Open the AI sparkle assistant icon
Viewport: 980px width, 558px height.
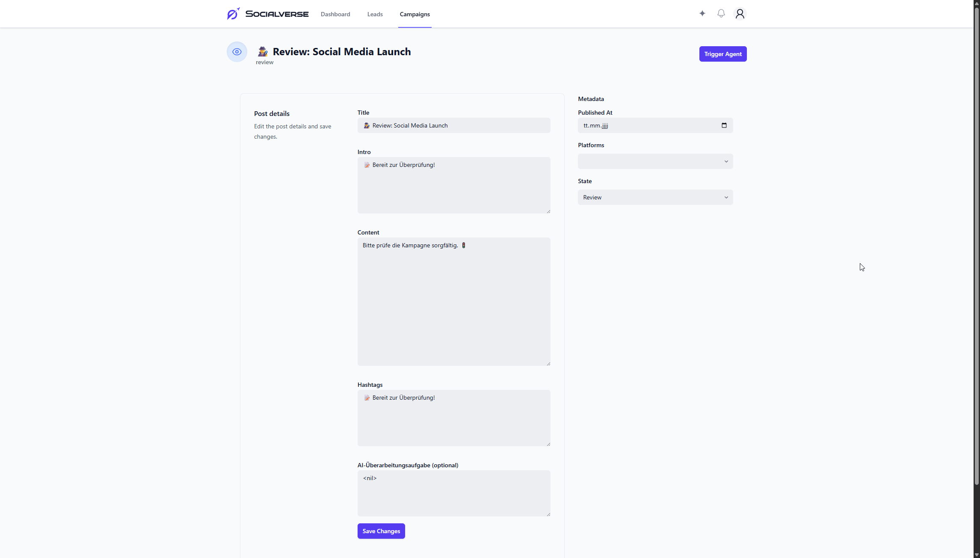[x=702, y=14]
